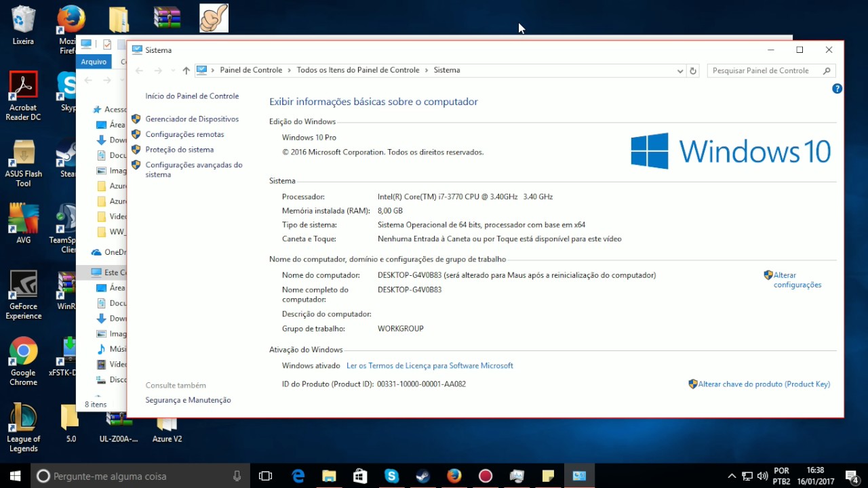This screenshot has width=868, height=488.
Task: Open Arquivo tab in File Explorer window
Action: [94, 62]
